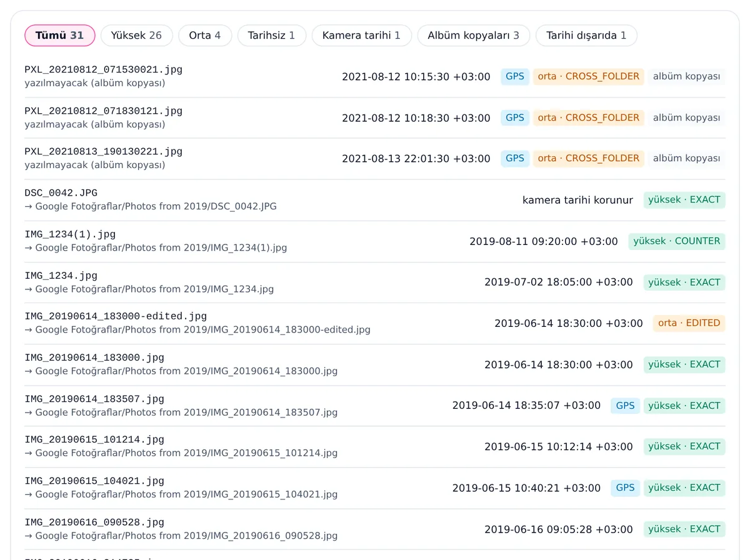Click the GPS badge on PXL_20210812_071830121.jpg row
The height and width of the screenshot is (560, 750).
(x=515, y=117)
